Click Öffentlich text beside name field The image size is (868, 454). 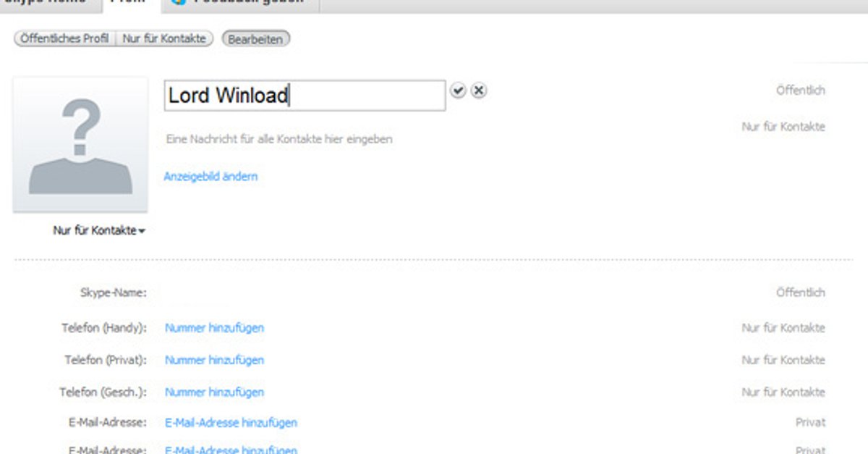pyautogui.click(x=800, y=91)
